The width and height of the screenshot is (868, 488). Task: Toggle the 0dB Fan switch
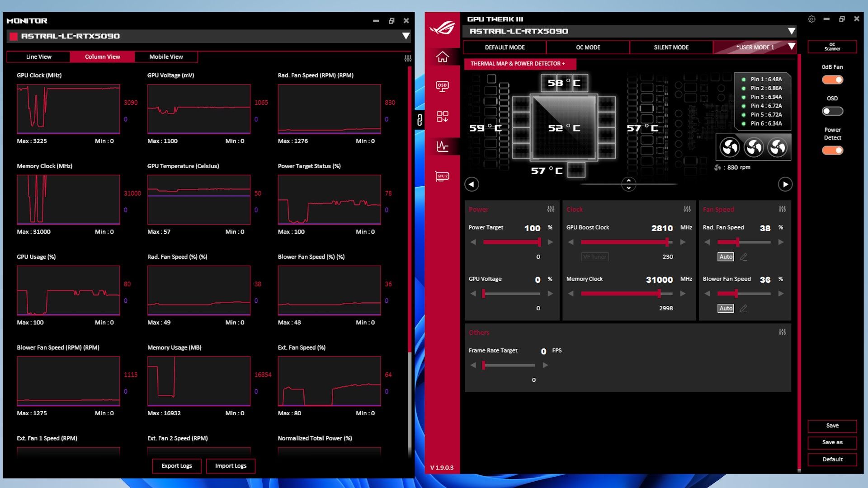[x=832, y=80]
